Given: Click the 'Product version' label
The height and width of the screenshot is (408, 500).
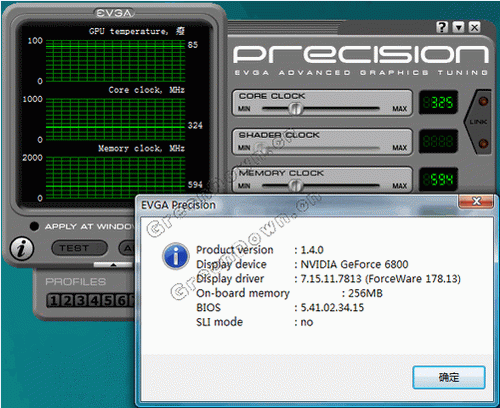Looking at the screenshot, I should click(235, 250).
